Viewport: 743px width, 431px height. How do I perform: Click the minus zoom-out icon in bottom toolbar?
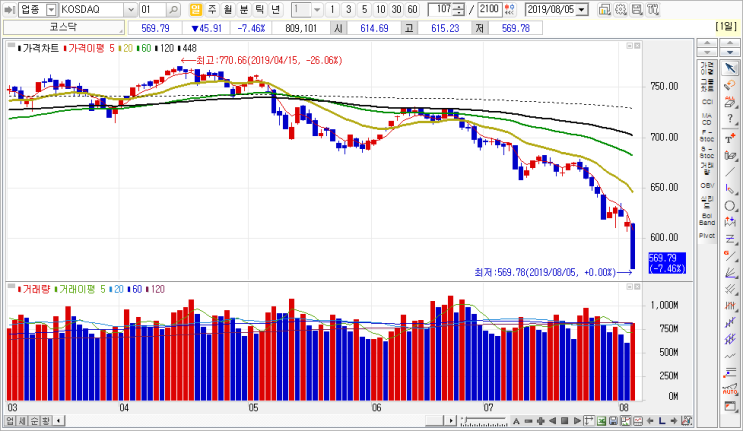pos(528,421)
